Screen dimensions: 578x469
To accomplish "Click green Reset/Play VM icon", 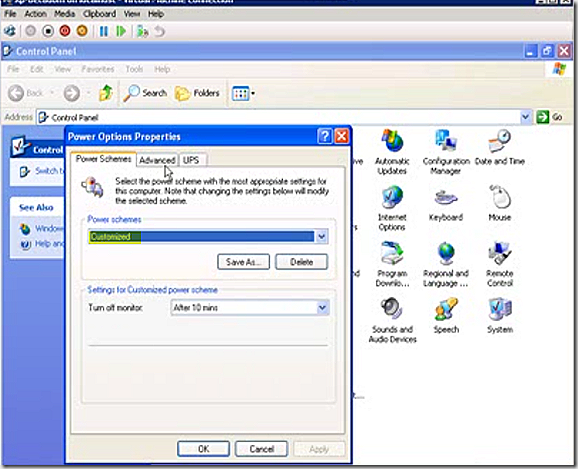I will coord(121,31).
